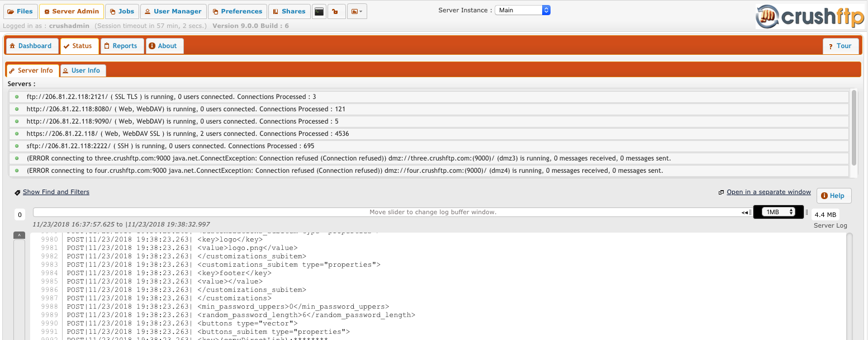Change the 1MB log buffer size dropdown
The height and width of the screenshot is (340, 868).
pos(779,212)
